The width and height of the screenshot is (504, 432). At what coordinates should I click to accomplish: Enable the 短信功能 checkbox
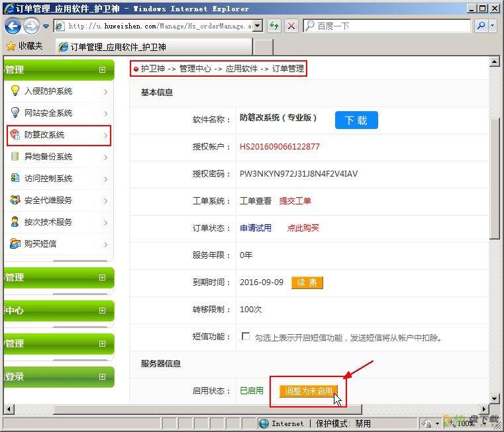[x=246, y=336]
